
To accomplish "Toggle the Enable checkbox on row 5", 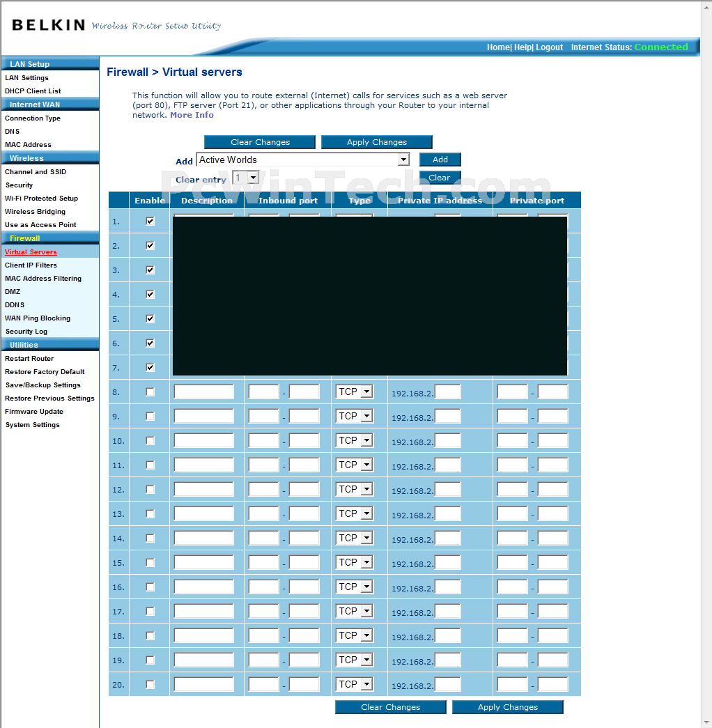I will (150, 318).
